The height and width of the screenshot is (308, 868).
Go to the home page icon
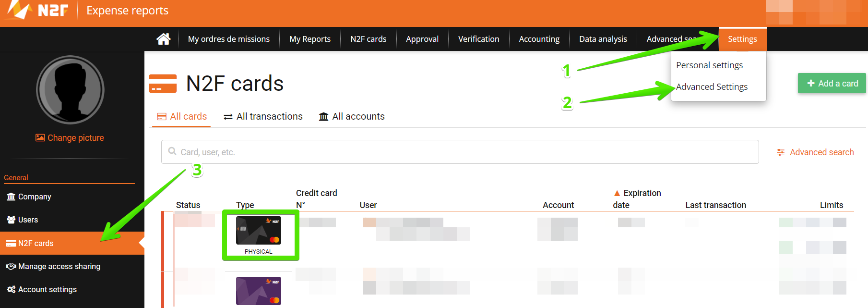click(x=163, y=39)
